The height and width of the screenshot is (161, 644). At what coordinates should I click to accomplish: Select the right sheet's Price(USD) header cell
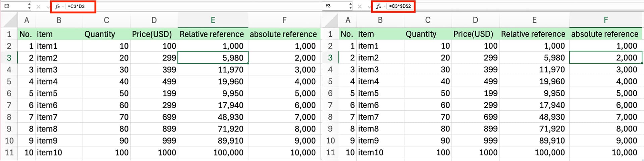(475, 34)
